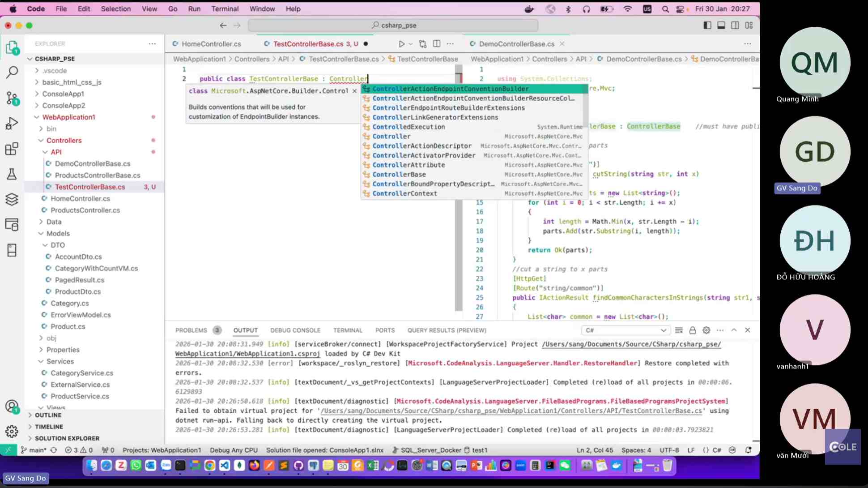Toggle the bottom panel layout button
The height and width of the screenshot is (488, 868).
click(721, 26)
